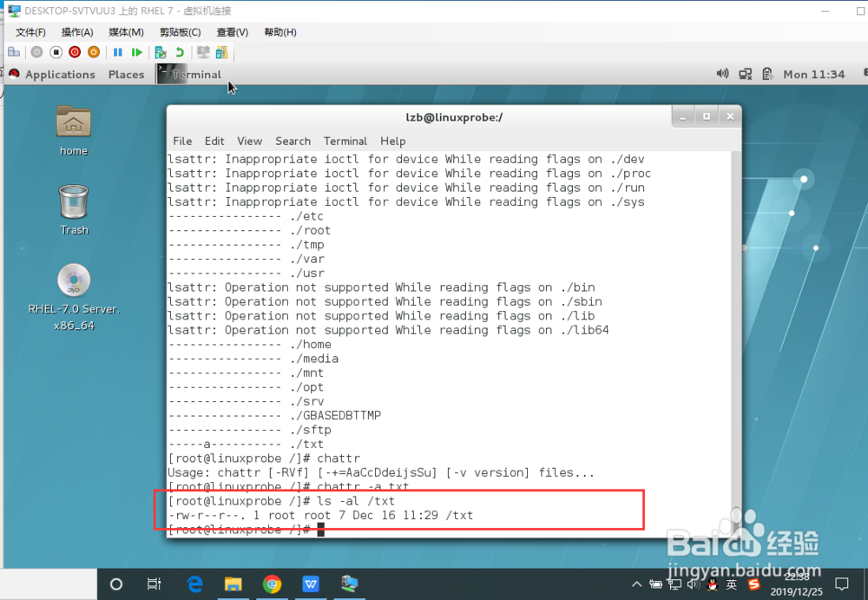
Task: Launch Microsoft Edge from taskbar
Action: 194,584
